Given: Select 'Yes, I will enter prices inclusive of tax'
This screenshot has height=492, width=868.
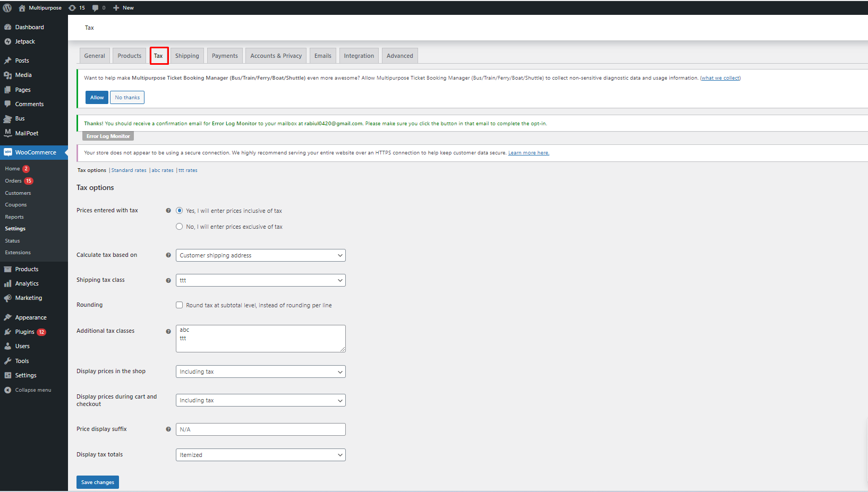Looking at the screenshot, I should click(x=180, y=210).
